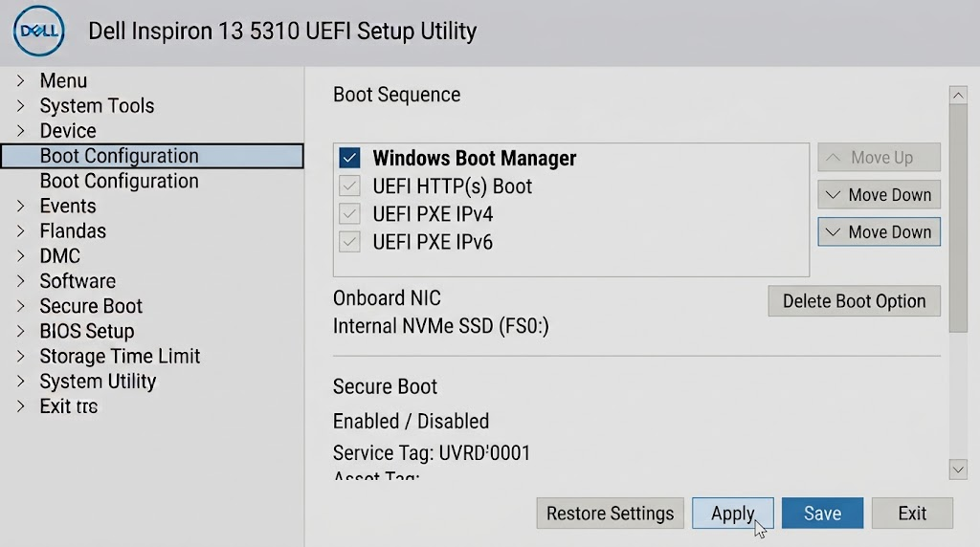Select UEFI PXE IPv6 entry text

[x=433, y=242]
